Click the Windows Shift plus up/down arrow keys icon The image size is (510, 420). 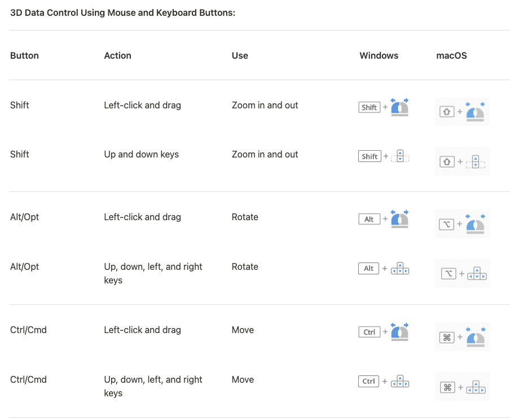pyautogui.click(x=384, y=156)
